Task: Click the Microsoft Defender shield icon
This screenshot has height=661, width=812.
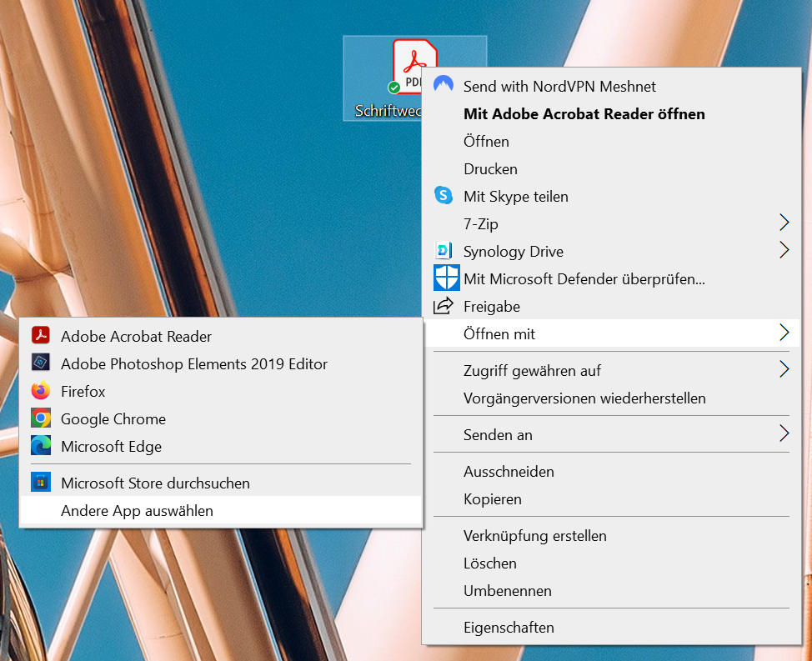Action: pos(446,278)
